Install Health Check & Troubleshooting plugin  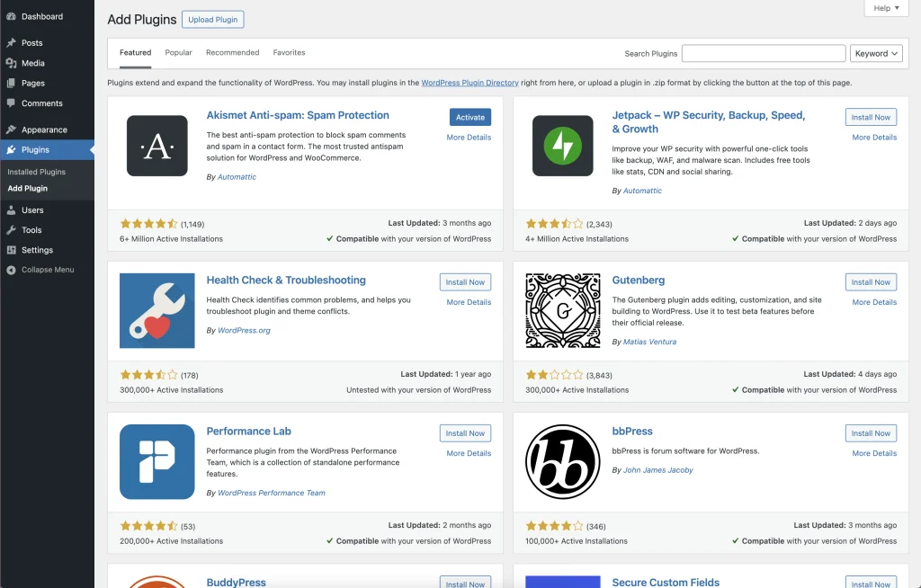coord(465,282)
